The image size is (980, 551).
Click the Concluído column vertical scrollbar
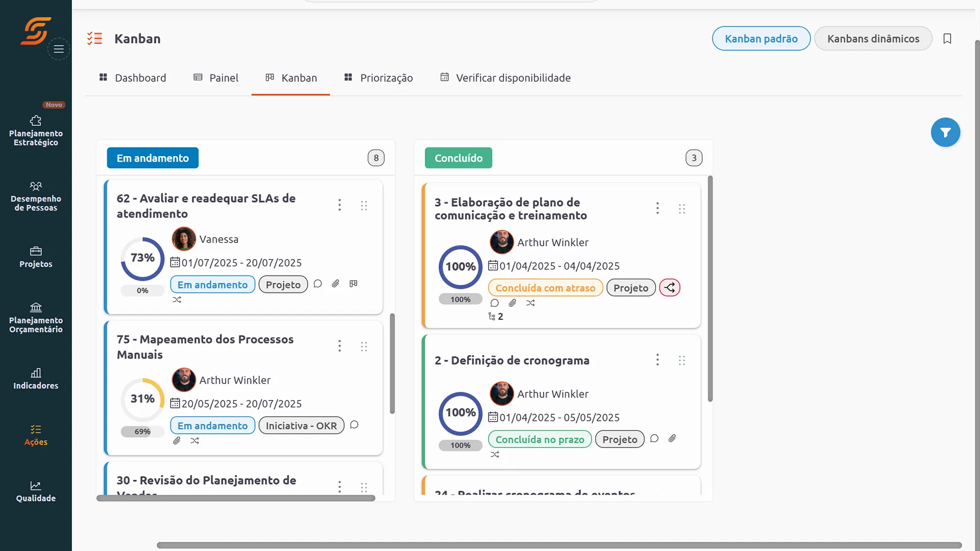pyautogui.click(x=710, y=288)
